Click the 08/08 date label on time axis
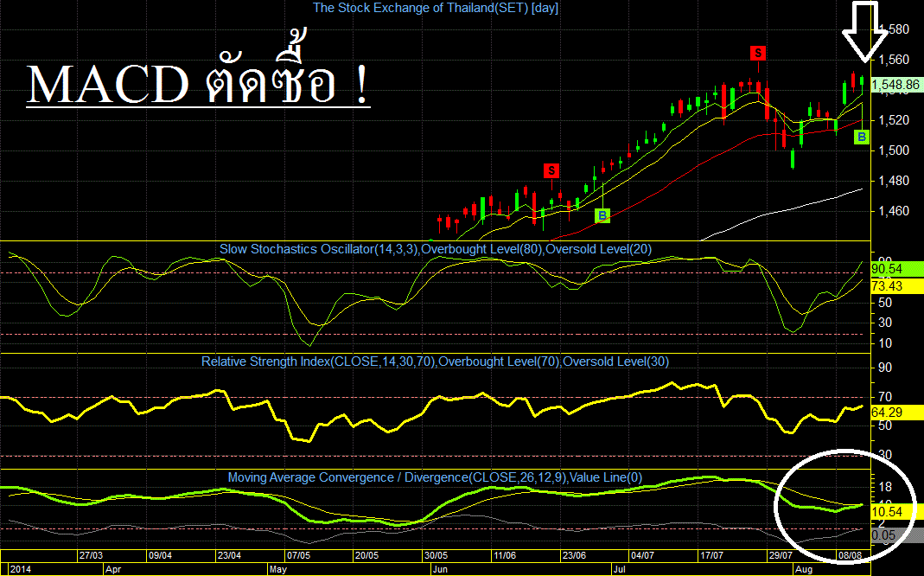 coord(850,555)
